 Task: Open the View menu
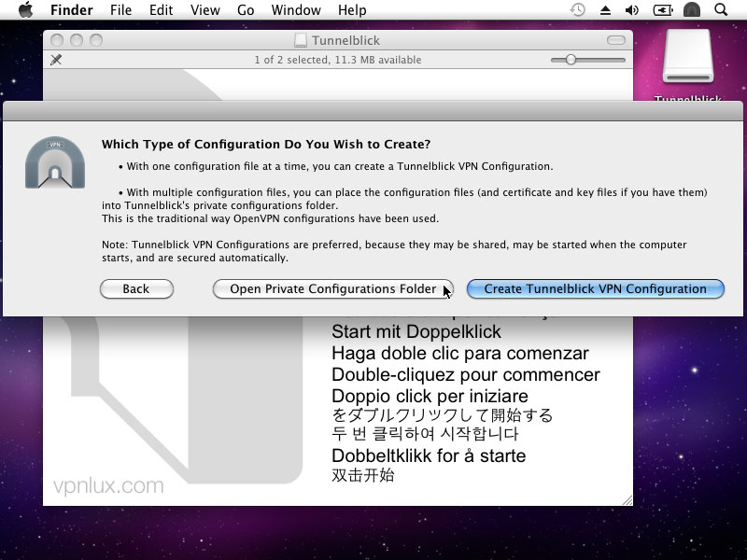click(x=204, y=10)
